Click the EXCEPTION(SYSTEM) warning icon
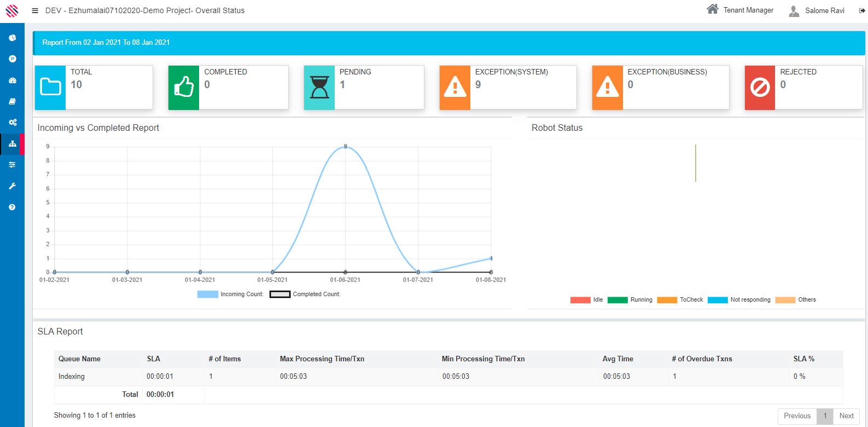Image resolution: width=868 pixels, height=427 pixels. point(455,88)
